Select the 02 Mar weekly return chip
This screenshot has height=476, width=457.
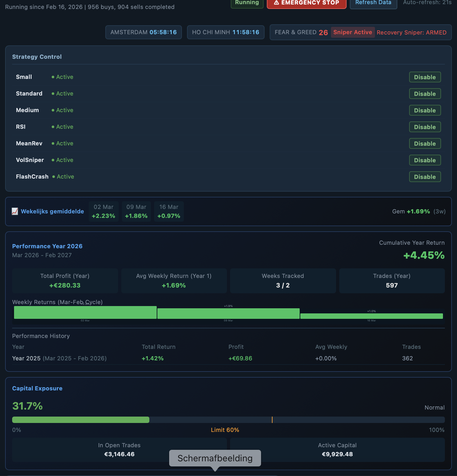(x=103, y=211)
